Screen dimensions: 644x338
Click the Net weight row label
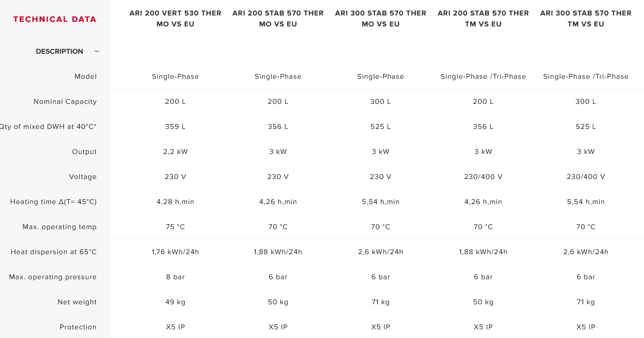(77, 302)
